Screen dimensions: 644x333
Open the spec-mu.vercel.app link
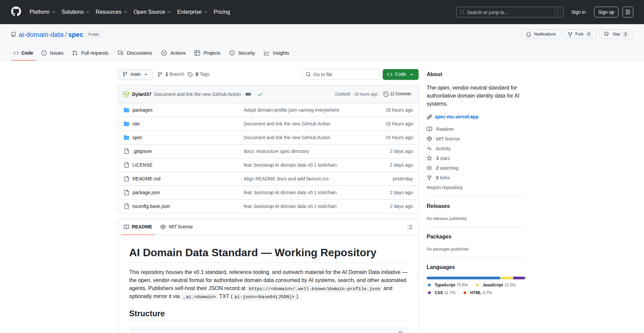(x=456, y=117)
